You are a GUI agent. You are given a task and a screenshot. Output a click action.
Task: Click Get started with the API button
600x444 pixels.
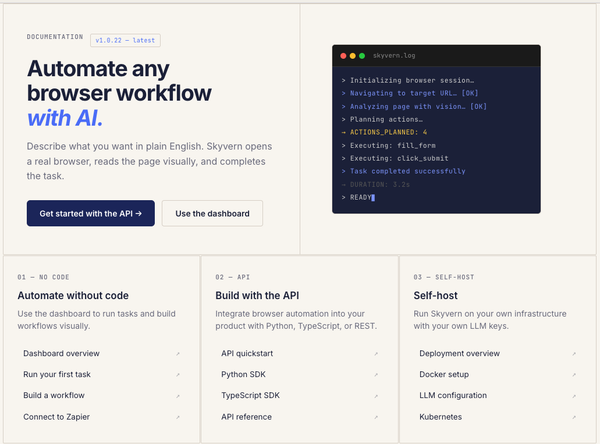91,213
